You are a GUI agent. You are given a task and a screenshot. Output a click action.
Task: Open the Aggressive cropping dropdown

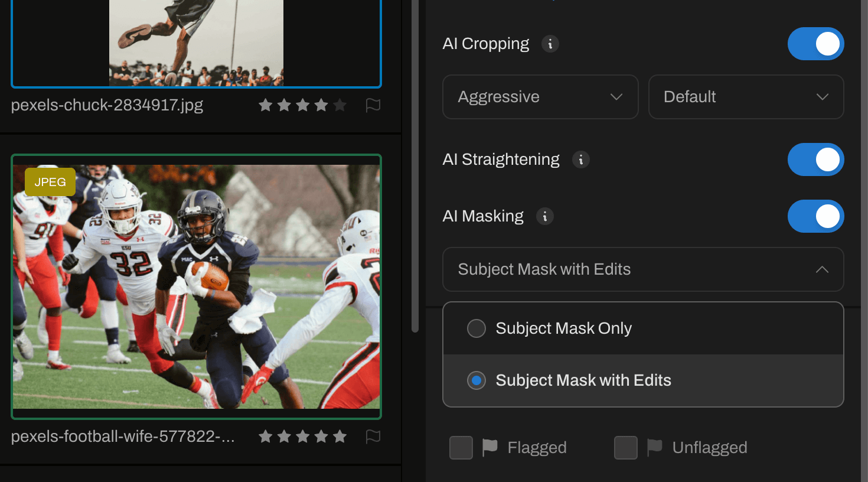point(540,97)
